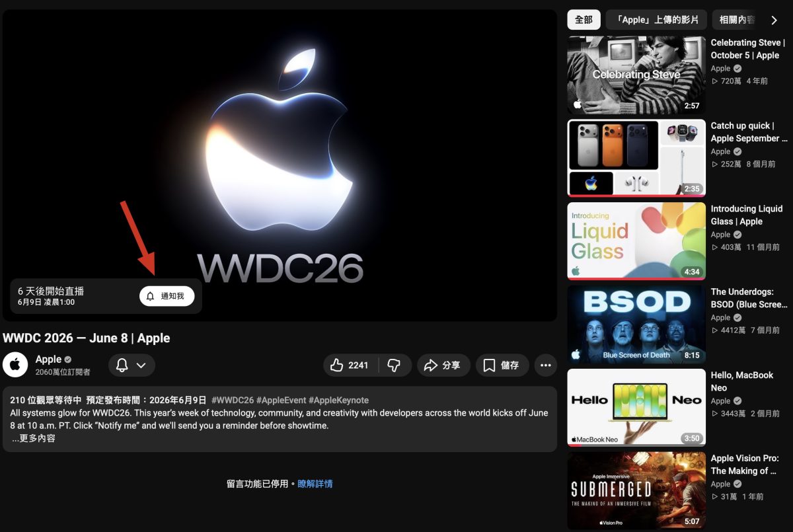The image size is (793, 532).
Task: Click the 6 天後開始直播 countdown text
Action: [51, 291]
